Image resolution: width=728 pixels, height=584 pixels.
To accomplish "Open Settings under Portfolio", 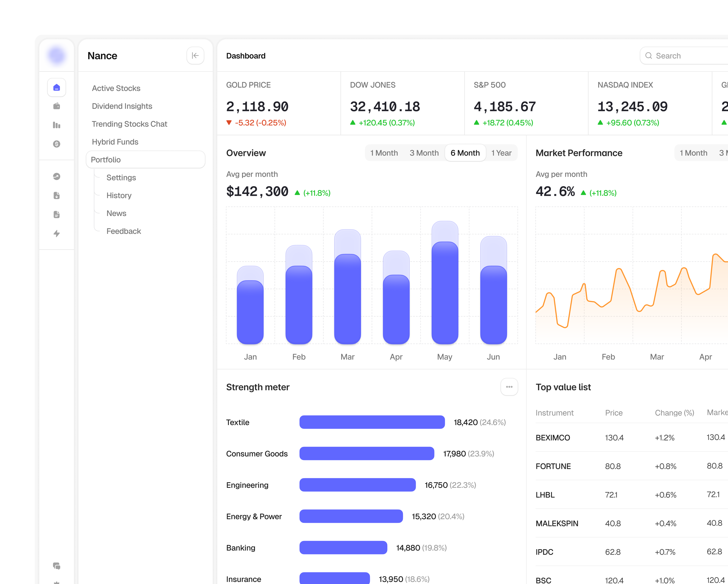I will click(121, 178).
